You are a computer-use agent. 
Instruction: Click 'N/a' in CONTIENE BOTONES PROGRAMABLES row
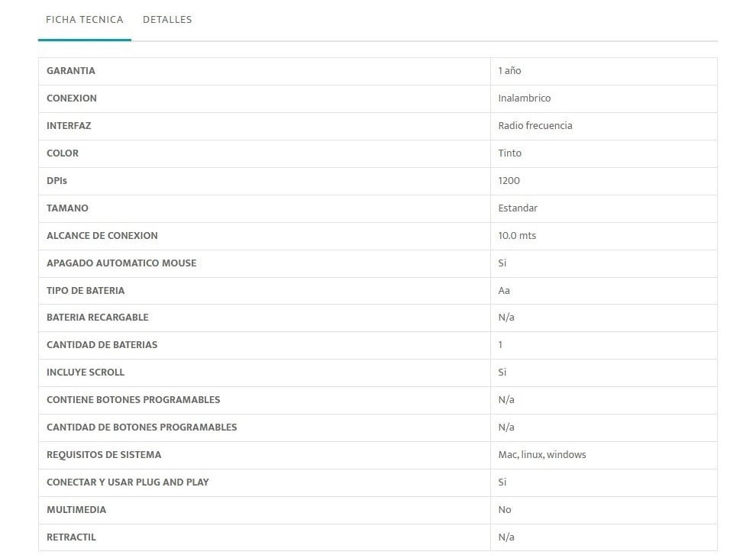point(506,400)
